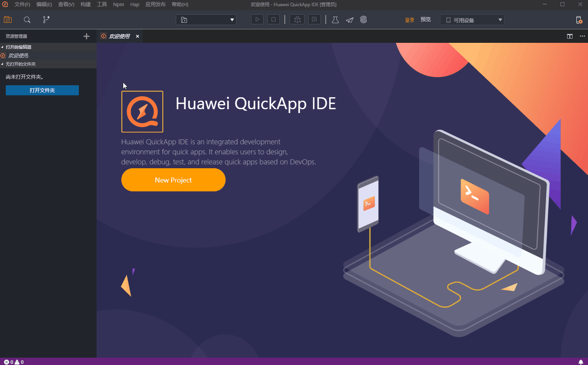Viewport: 588px width, 365px height.
Task: Click the fingerprint icon in toolbar
Action: [364, 20]
